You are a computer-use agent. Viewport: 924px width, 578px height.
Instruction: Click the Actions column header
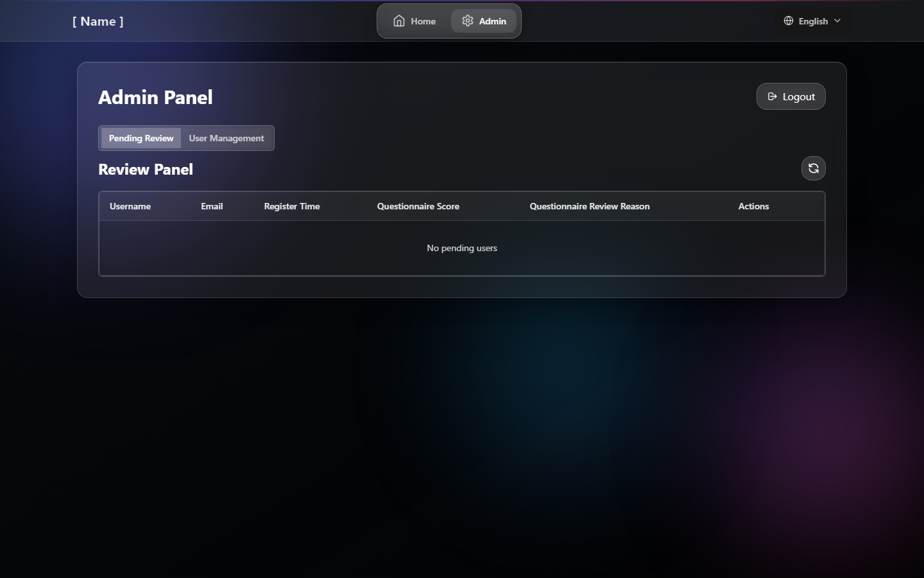tap(753, 206)
